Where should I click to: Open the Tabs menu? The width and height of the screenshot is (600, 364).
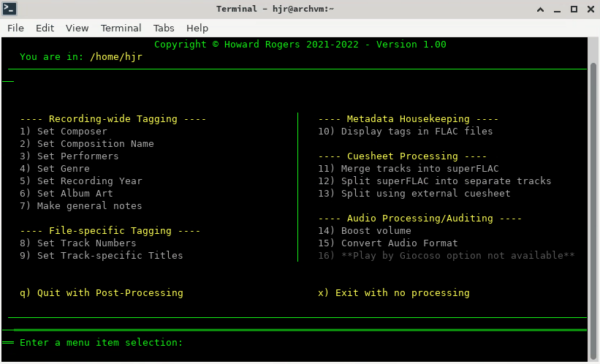[x=164, y=28]
